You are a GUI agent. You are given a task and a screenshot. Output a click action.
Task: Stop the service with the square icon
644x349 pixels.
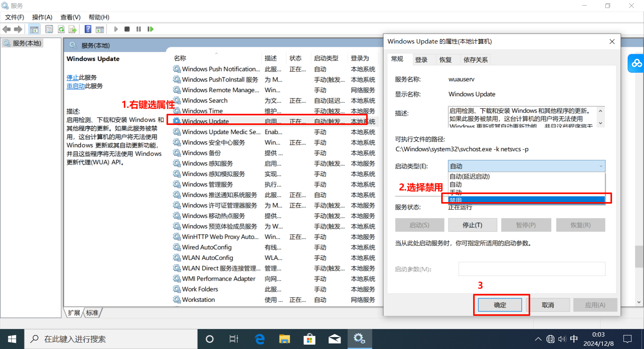pyautogui.click(x=127, y=29)
